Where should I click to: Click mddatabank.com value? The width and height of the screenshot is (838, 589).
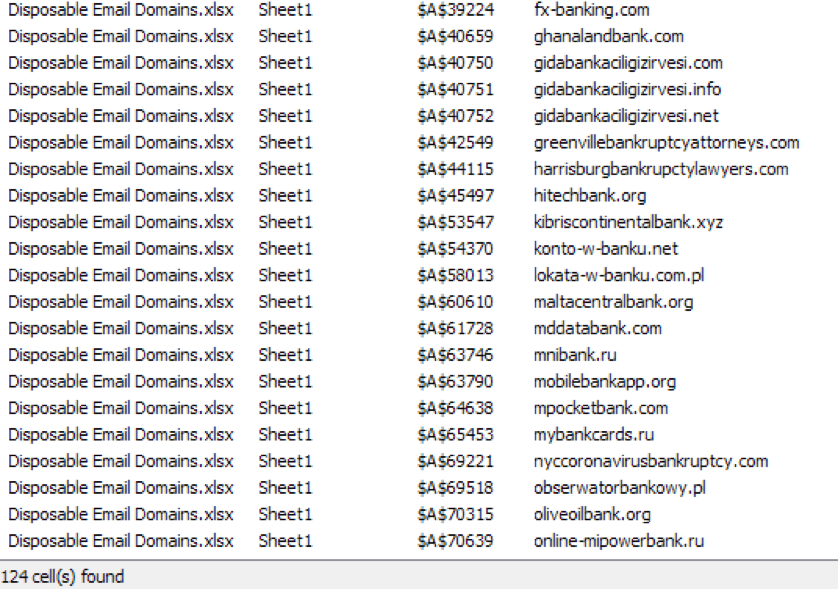pos(597,329)
